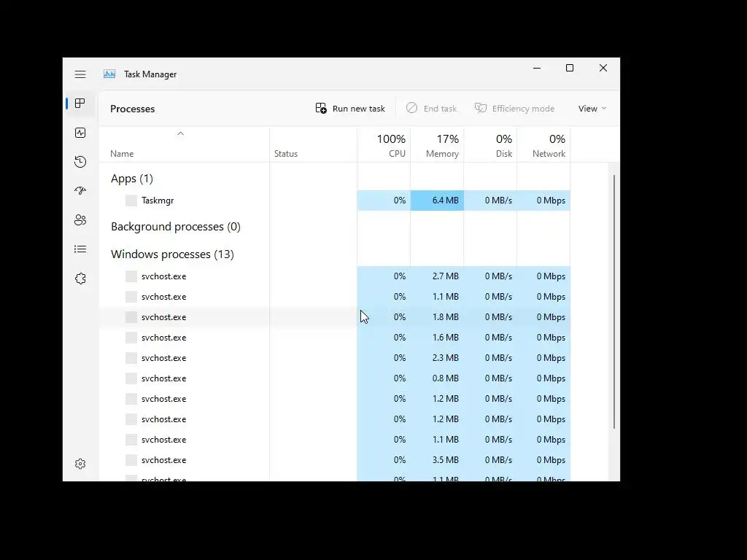This screenshot has width=747, height=560.
Task: Open Task Manager settings gear
Action: click(80, 464)
